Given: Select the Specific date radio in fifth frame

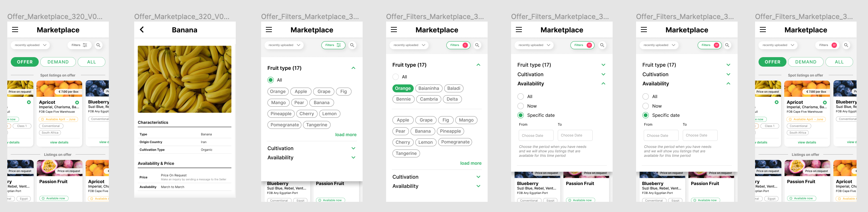Looking at the screenshot, I should [521, 115].
